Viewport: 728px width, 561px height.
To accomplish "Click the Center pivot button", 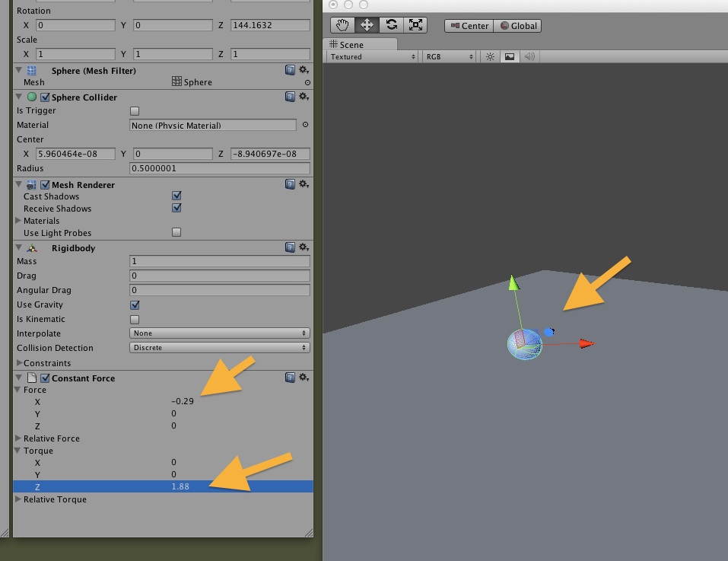I will 469,25.
